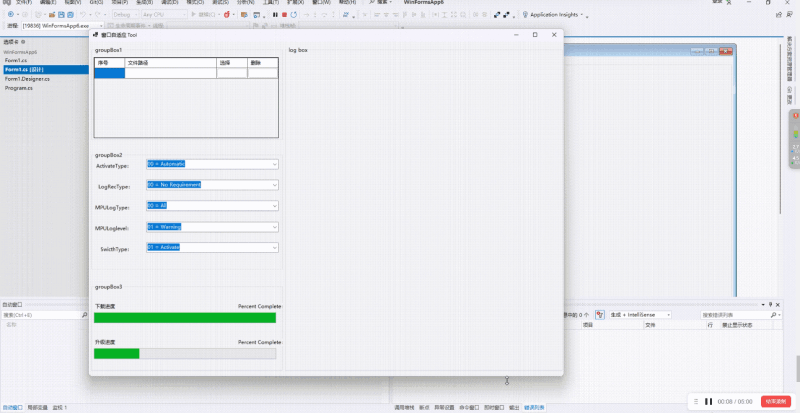Switch to the locals tab beside Watch 1

click(38, 408)
